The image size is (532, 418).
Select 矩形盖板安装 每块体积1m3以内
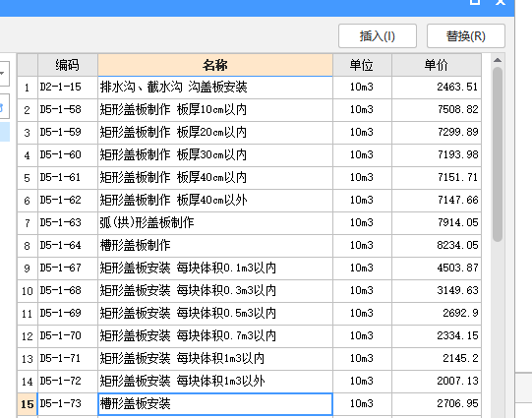215,359
